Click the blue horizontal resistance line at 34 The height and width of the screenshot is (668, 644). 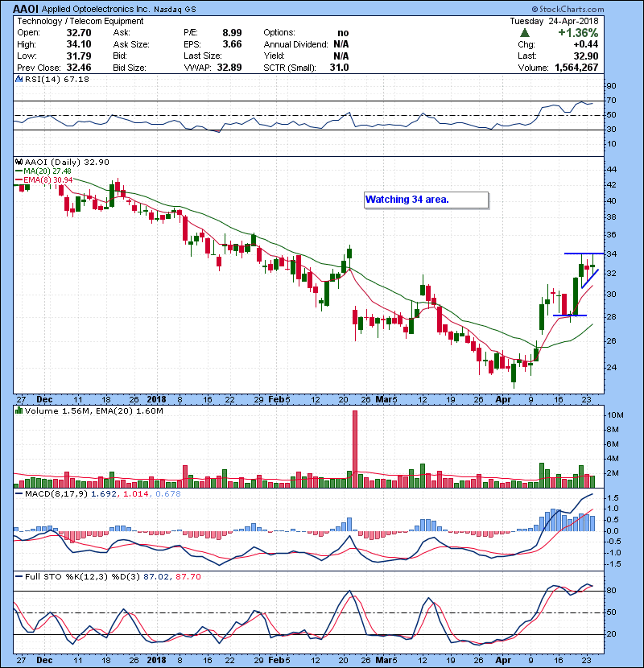click(584, 254)
